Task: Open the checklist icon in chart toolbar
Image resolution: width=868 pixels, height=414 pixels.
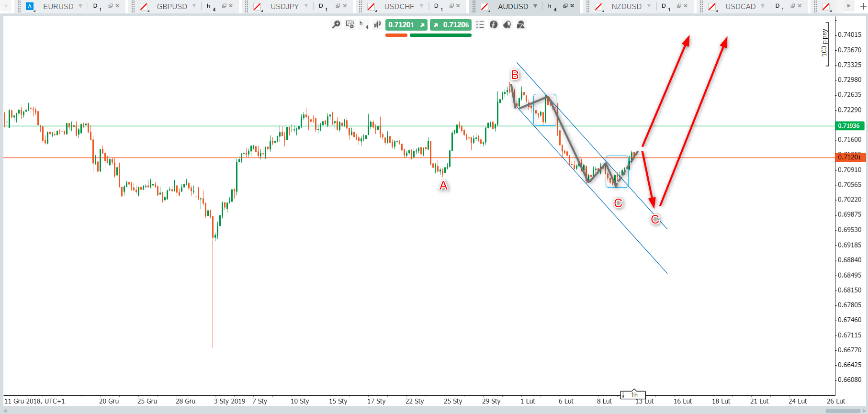Action: [480, 24]
